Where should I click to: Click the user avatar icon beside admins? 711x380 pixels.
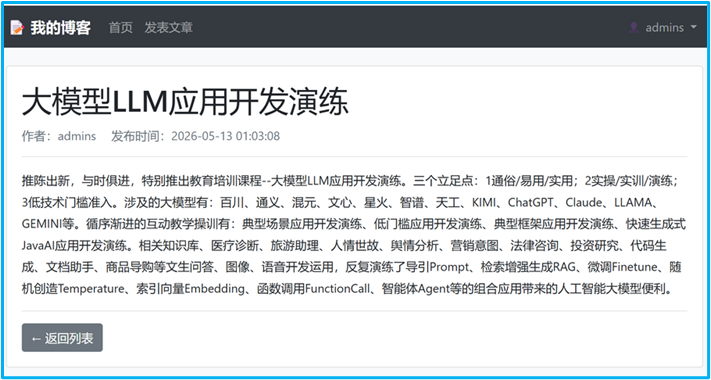pyautogui.click(x=633, y=28)
